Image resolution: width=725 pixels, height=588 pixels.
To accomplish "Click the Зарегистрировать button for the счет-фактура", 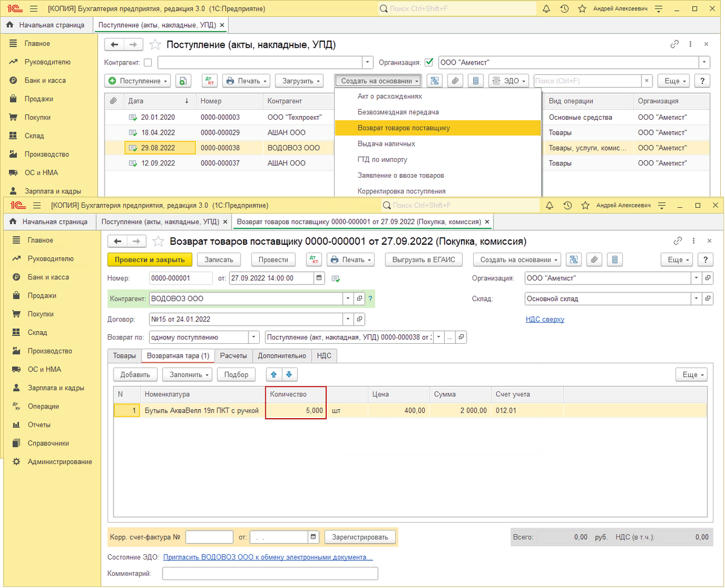I will pos(360,537).
